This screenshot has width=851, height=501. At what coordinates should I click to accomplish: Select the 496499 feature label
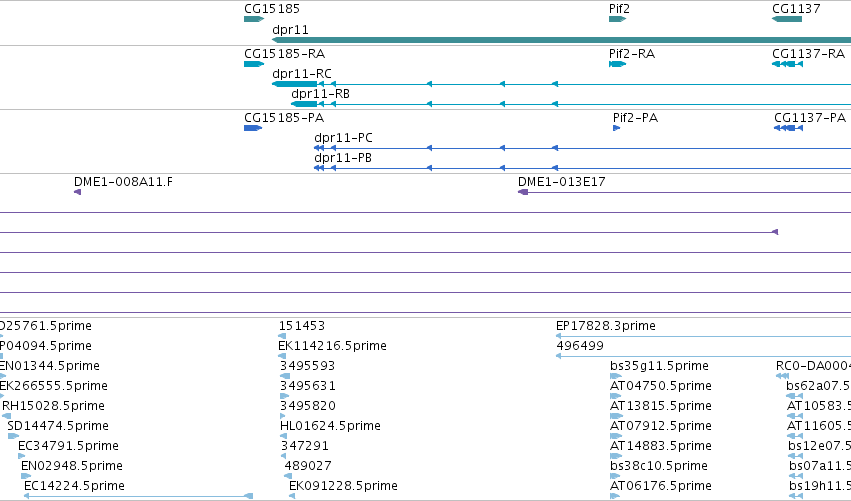tap(580, 346)
